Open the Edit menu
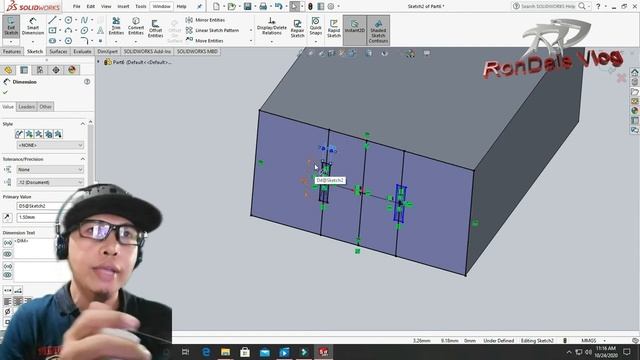 pos(91,6)
